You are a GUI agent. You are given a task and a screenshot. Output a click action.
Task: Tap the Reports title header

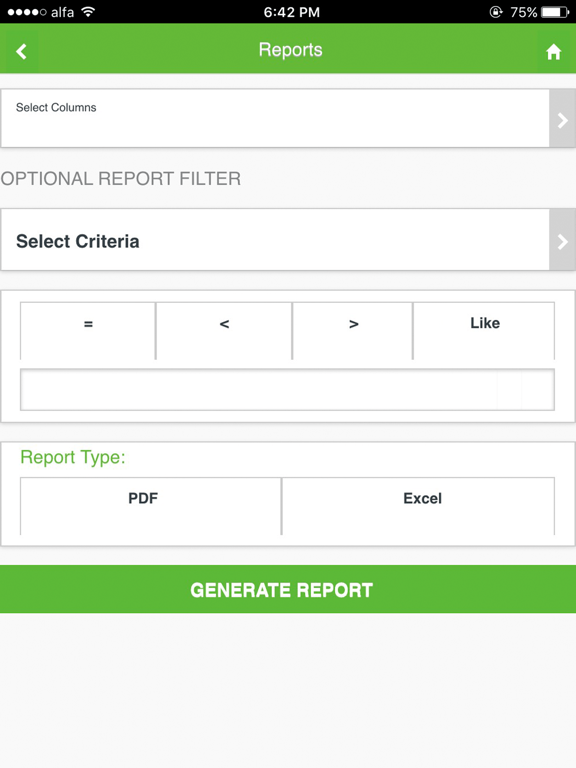coord(290,50)
